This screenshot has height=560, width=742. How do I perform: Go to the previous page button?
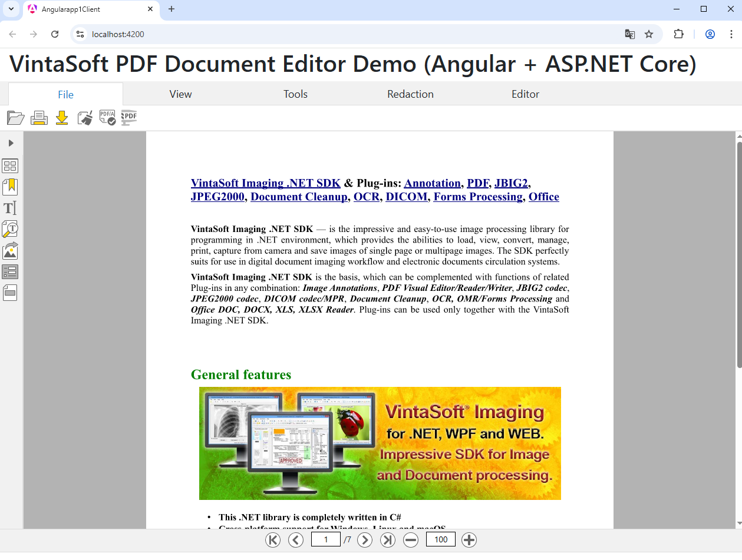point(296,539)
